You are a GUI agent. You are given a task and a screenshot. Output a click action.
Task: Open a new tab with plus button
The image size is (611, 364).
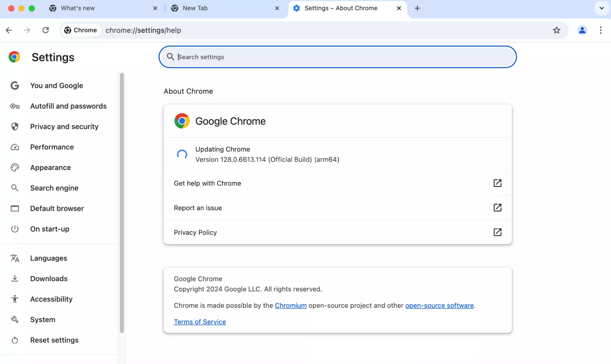417,8
